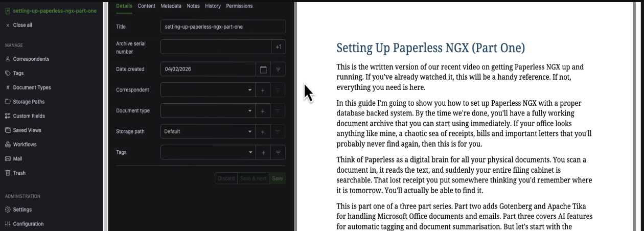Click the plus icon to add Correspondent
The height and width of the screenshot is (231, 644).
click(x=263, y=90)
